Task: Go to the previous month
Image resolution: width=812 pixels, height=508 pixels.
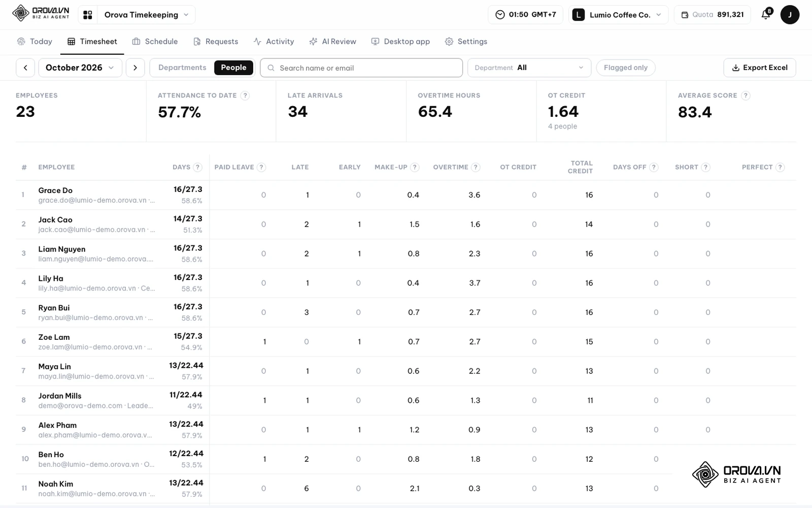Action: pos(25,68)
